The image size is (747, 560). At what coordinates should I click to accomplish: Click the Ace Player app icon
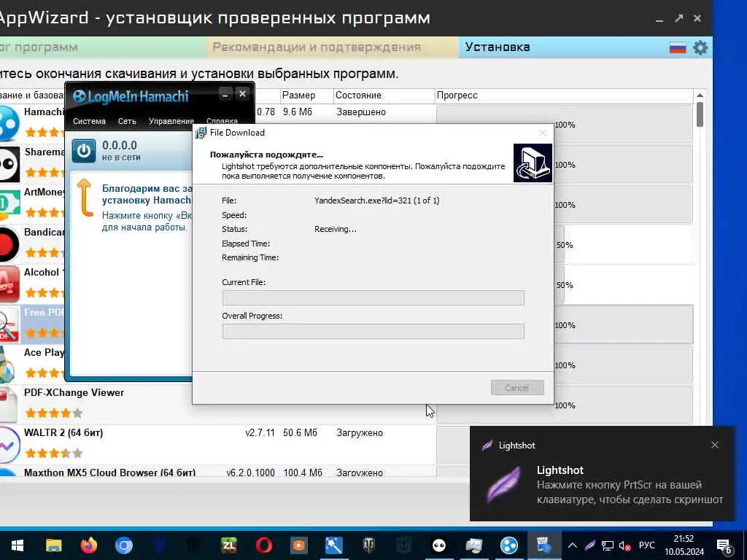pyautogui.click(x=7, y=365)
